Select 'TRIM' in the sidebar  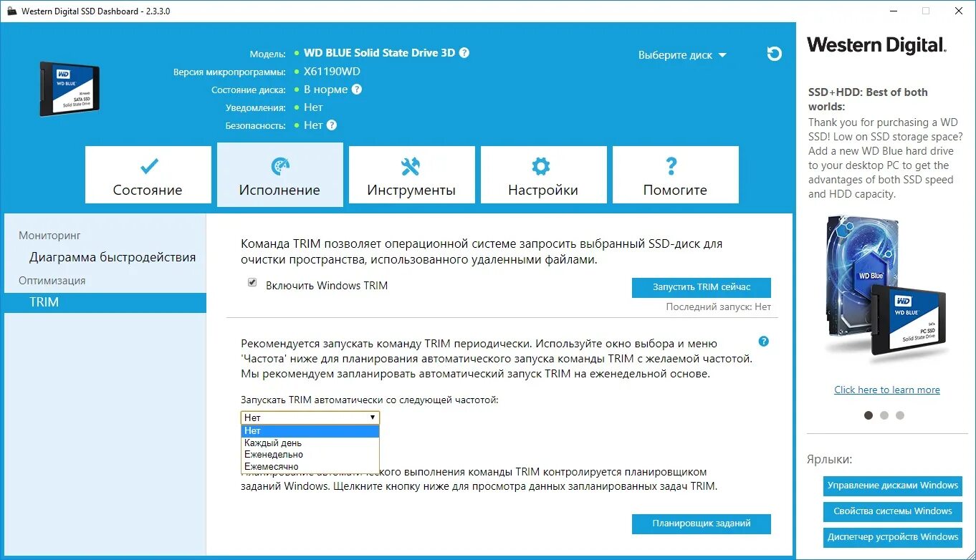pyautogui.click(x=105, y=302)
